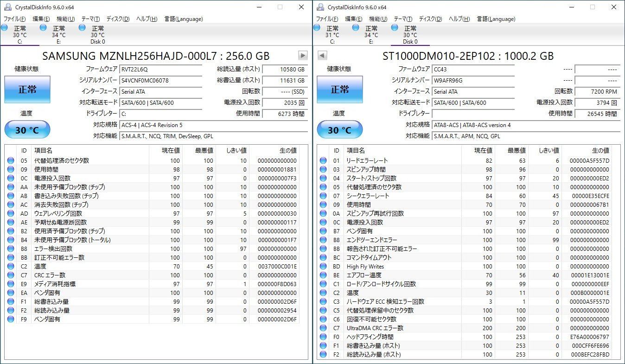Click the blue orb of 予期せぬ電源断回数 row
625x364 pixels.
pyautogui.click(x=11, y=222)
